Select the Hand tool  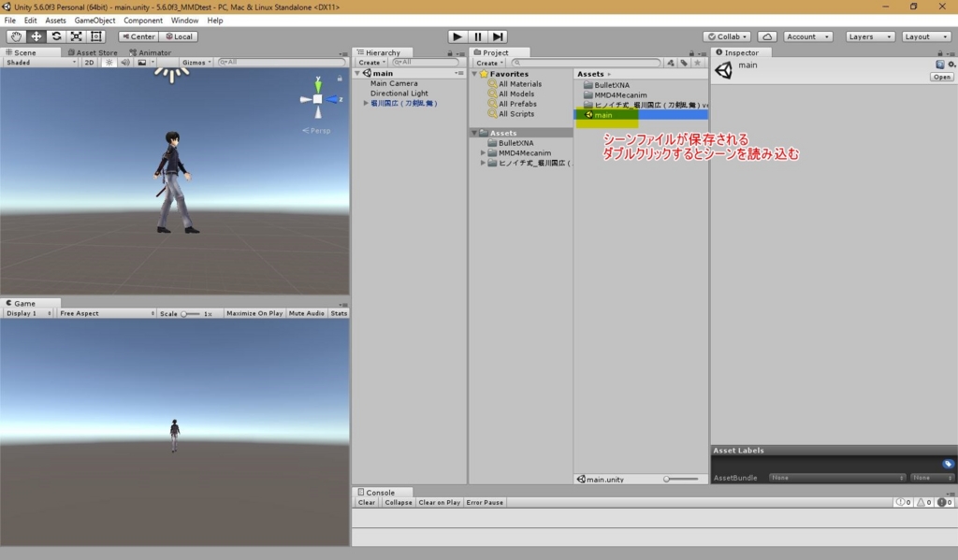(x=16, y=36)
